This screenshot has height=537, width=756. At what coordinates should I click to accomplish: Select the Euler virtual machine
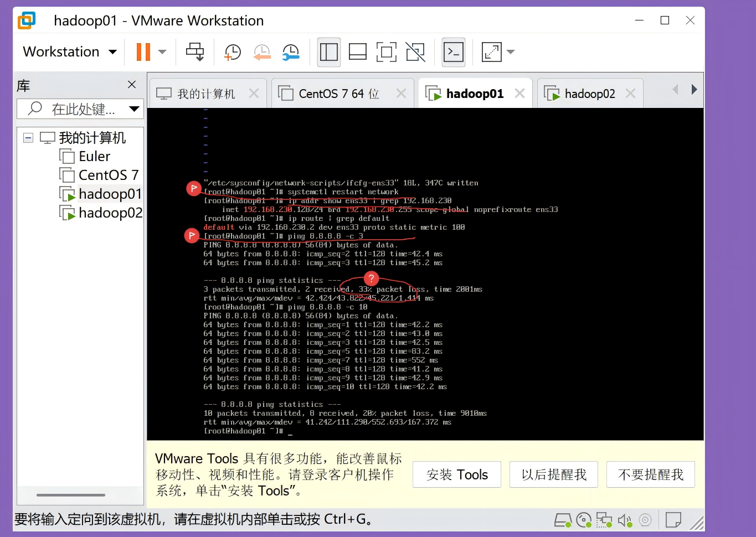pos(95,156)
